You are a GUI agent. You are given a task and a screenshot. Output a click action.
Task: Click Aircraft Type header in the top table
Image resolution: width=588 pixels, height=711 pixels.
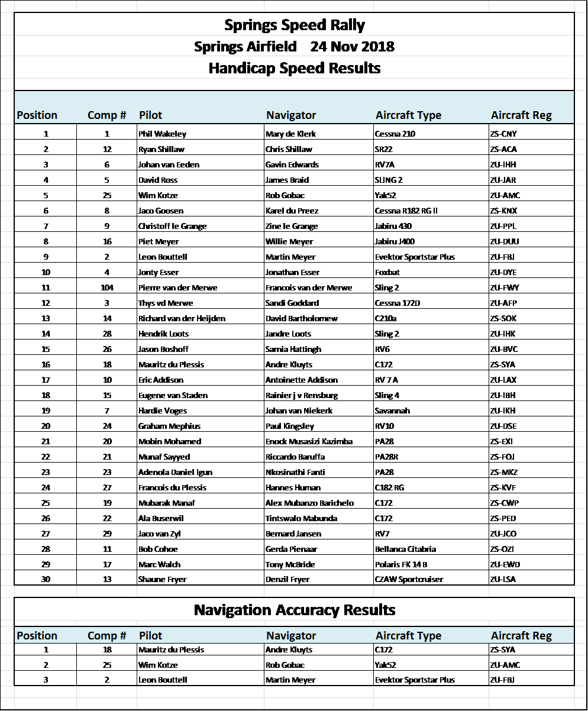(408, 115)
